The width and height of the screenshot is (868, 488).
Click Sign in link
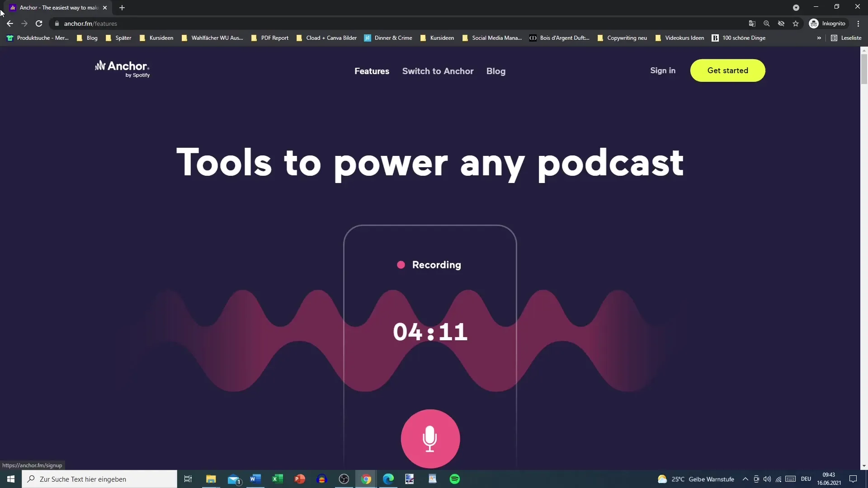tap(663, 70)
